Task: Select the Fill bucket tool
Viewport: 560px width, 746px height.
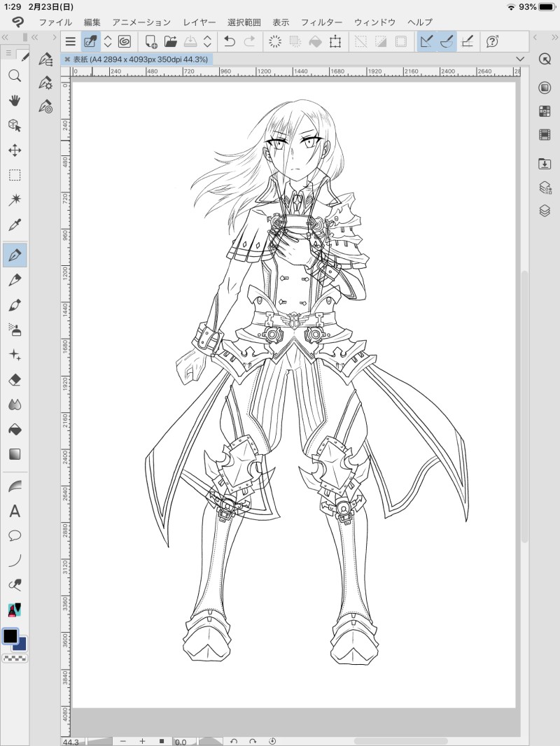Action: [x=15, y=430]
